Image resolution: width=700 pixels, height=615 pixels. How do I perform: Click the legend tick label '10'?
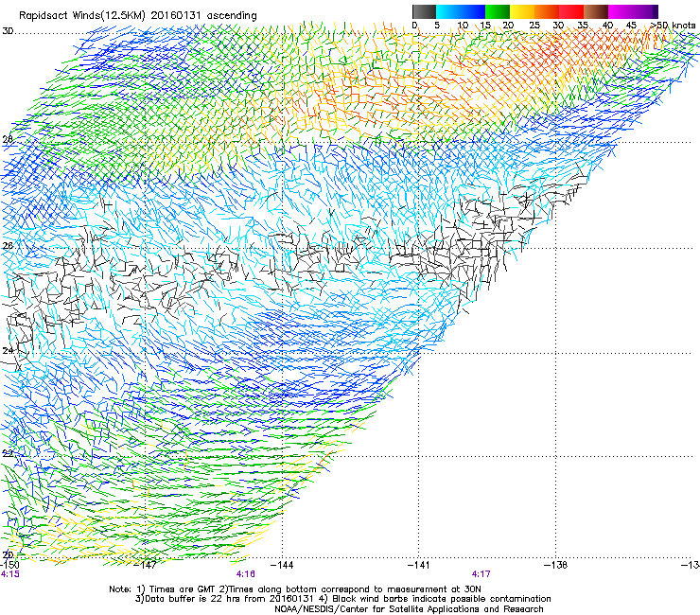coord(463,26)
